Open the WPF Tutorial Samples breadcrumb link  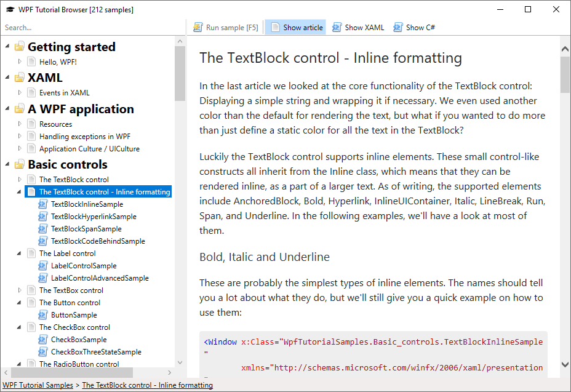pyautogui.click(x=38, y=385)
